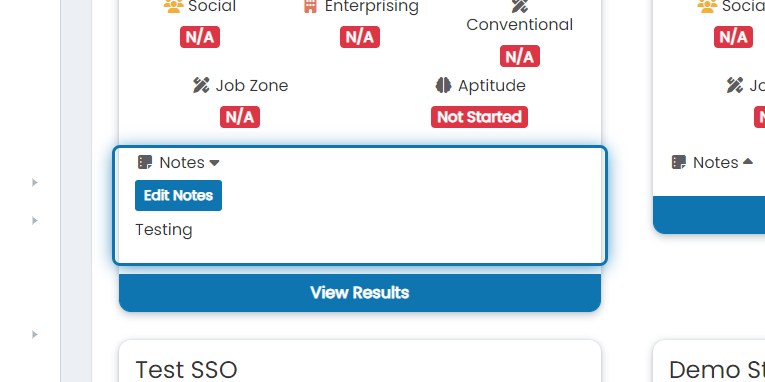The height and width of the screenshot is (382, 765).
Task: Collapse Notes using the down caret
Action: coord(214,163)
